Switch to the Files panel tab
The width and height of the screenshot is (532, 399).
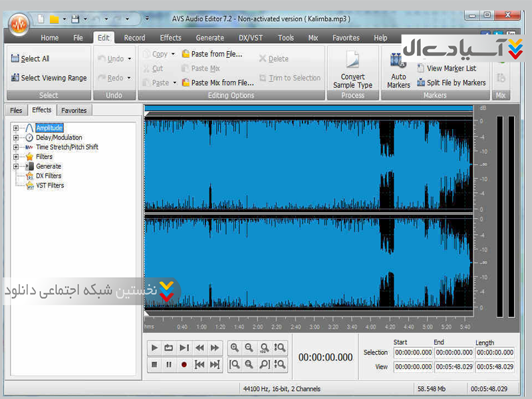(16, 110)
